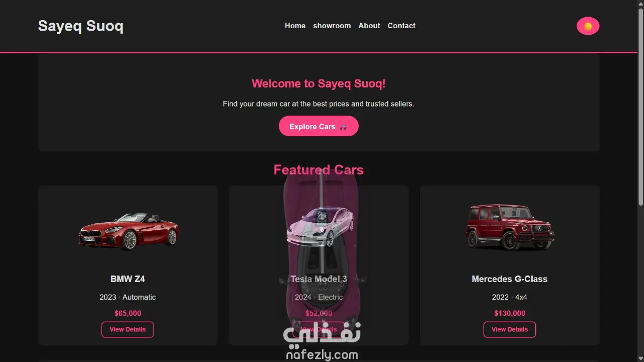This screenshot has width=644, height=362.
Task: Open the About navigation link
Action: 369,26
